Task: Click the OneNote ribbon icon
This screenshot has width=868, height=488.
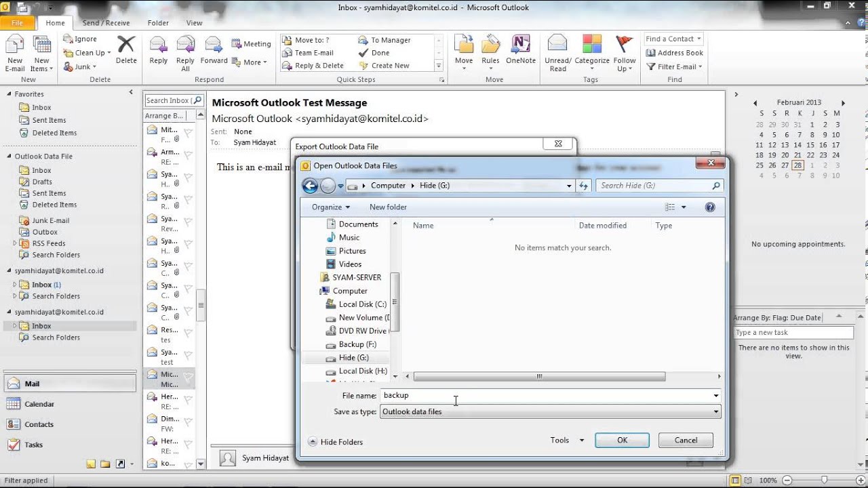Action: (x=521, y=51)
